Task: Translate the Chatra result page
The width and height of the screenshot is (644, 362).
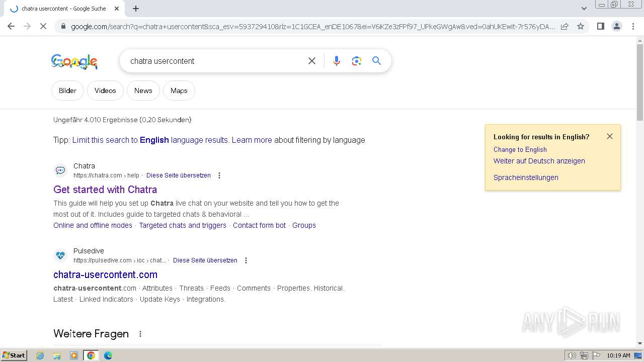Action: (178, 175)
